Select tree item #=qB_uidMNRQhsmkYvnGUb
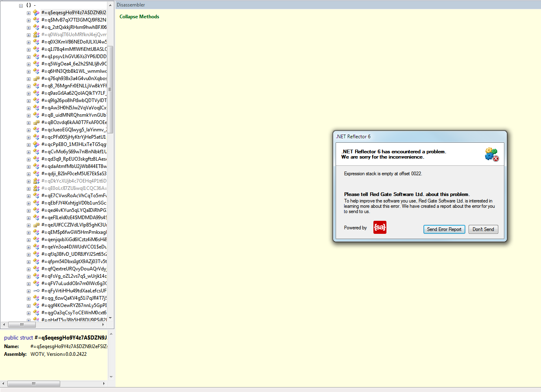 click(74, 115)
